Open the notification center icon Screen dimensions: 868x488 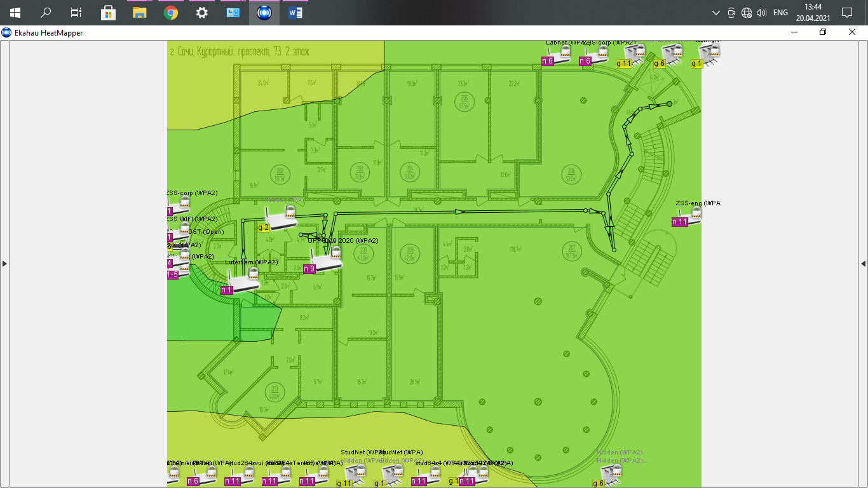coord(846,13)
